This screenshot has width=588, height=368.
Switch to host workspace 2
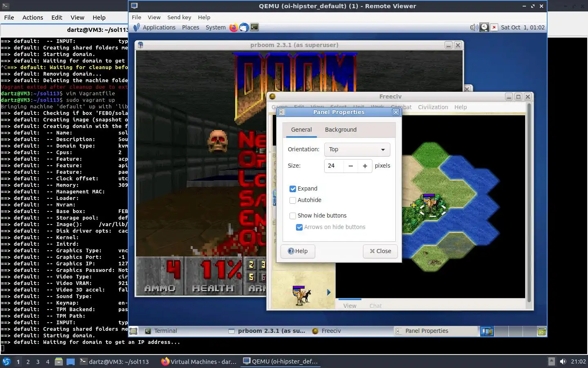[x=28, y=361]
